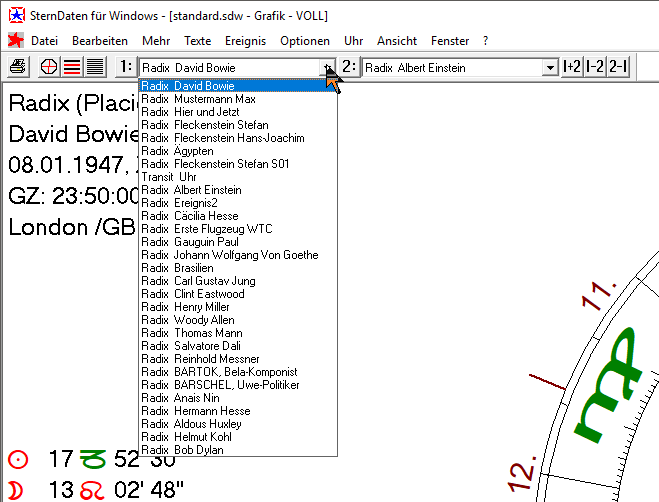Click the 2-1 comparison button
Viewport: 659px width, 502px height.
tap(618, 66)
